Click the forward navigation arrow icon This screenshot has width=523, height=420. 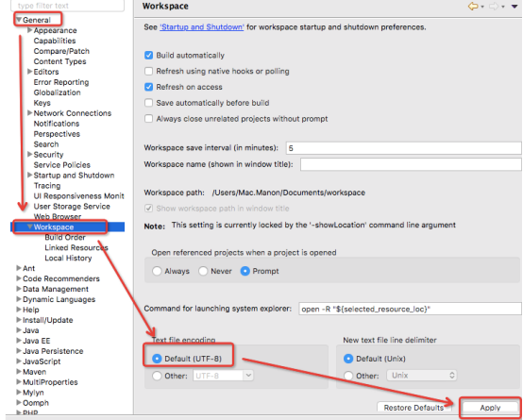point(494,6)
